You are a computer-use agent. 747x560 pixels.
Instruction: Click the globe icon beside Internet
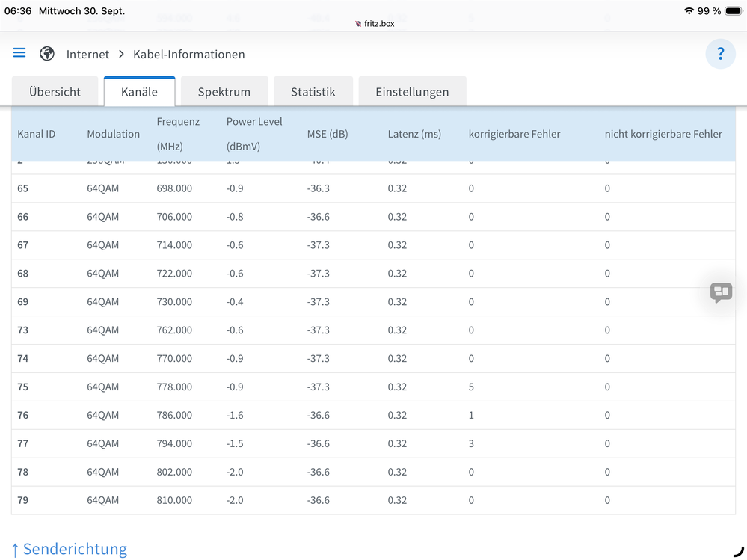tap(46, 54)
